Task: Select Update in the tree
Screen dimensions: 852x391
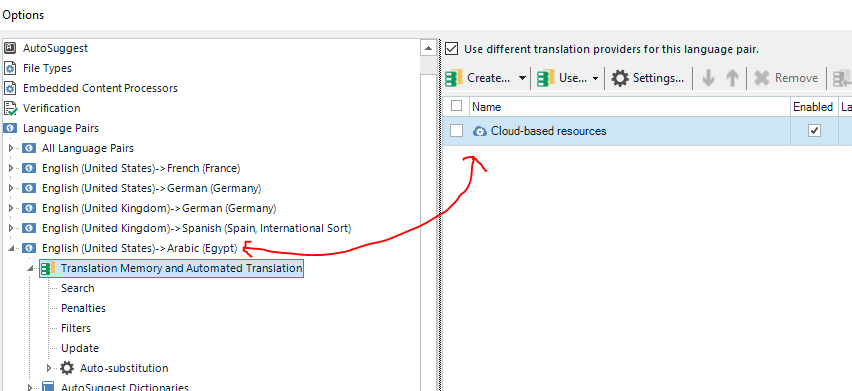Action: click(x=80, y=348)
